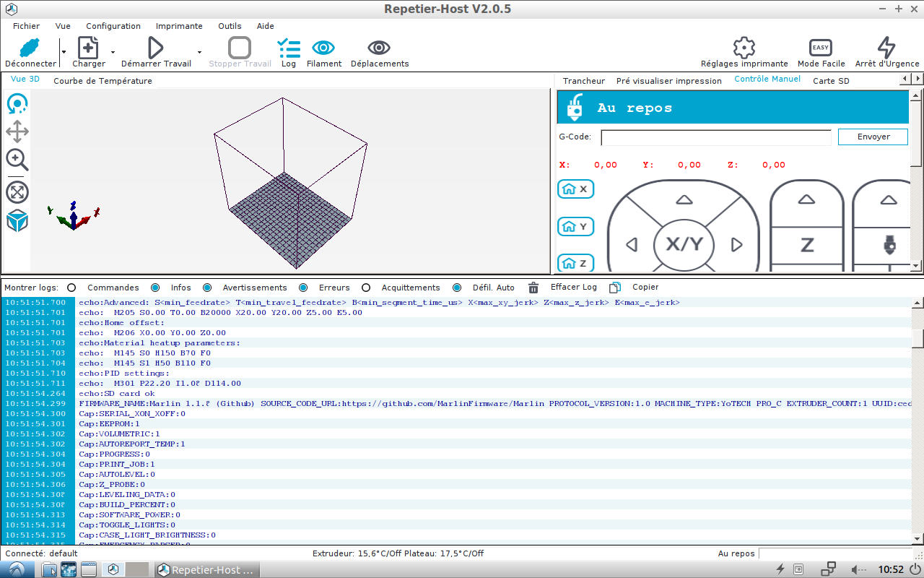Click the Charger file load icon
The image size is (924, 578).
(x=88, y=48)
